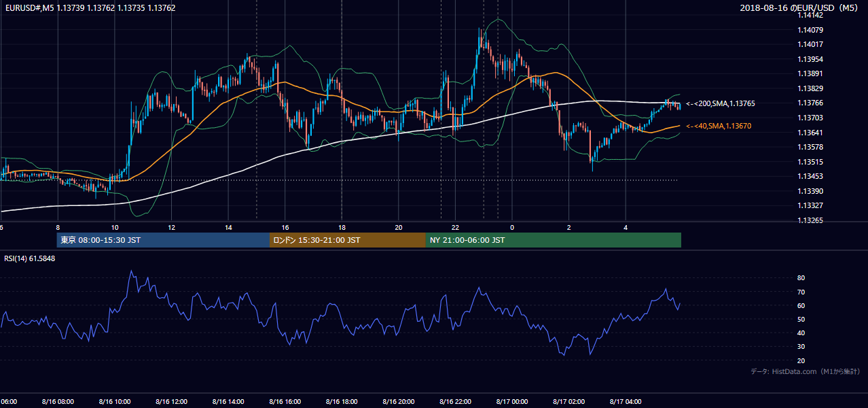Click price axis value 1.13891
The height and width of the screenshot is (408, 868).
pyautogui.click(x=810, y=73)
